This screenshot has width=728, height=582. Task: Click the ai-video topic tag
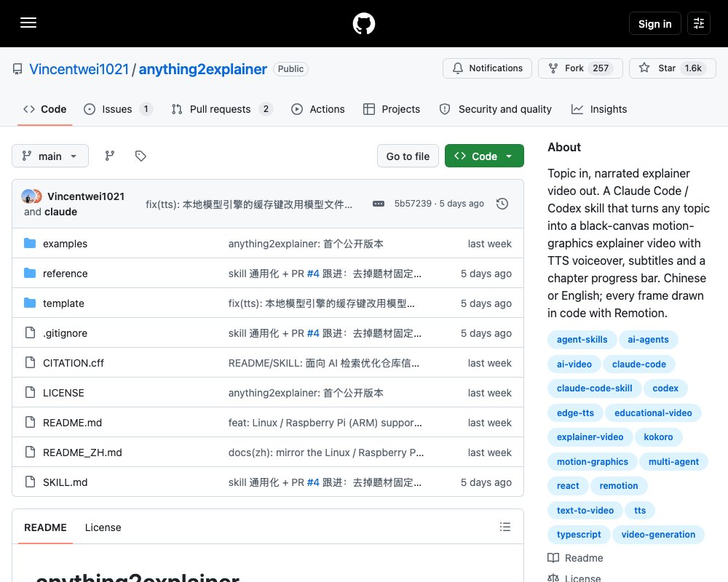coord(574,364)
